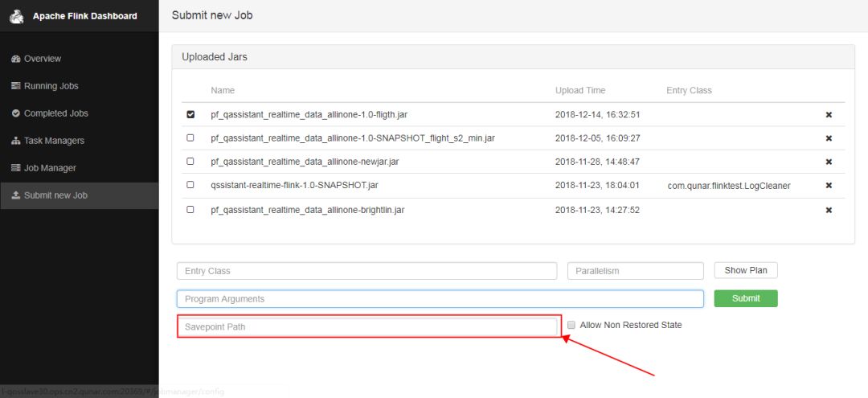Click the Job Manager server icon
Image resolution: width=868 pixels, height=398 pixels.
tap(15, 168)
